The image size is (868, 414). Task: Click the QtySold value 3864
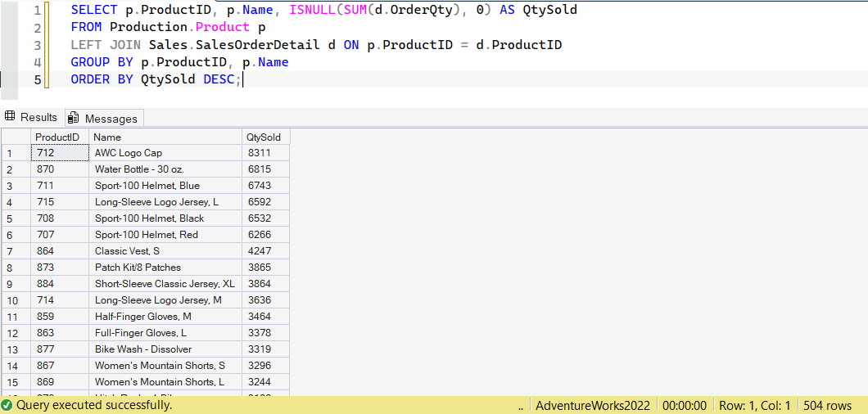pyautogui.click(x=265, y=284)
